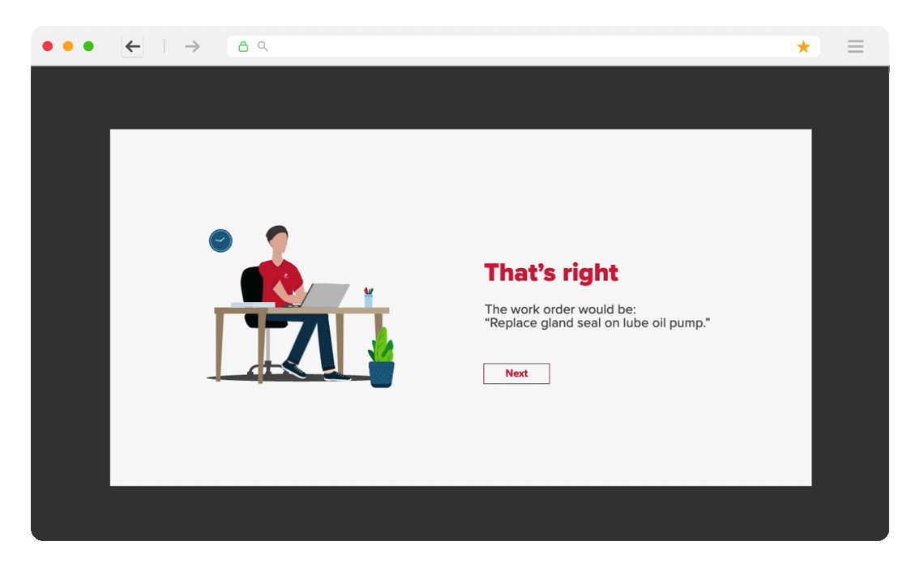Viewport: 924px width, 567px height.
Task: Click the green maximize window dot
Action: point(88,46)
